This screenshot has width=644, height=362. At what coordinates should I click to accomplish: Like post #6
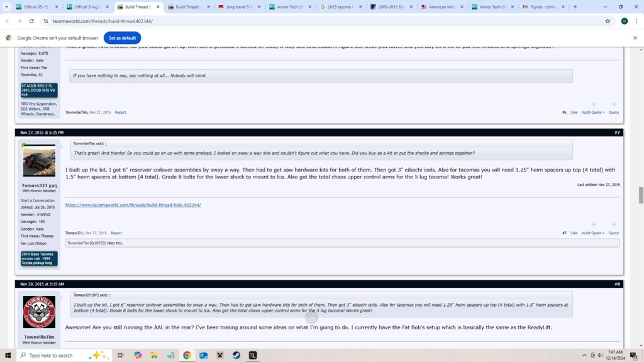coord(574,112)
